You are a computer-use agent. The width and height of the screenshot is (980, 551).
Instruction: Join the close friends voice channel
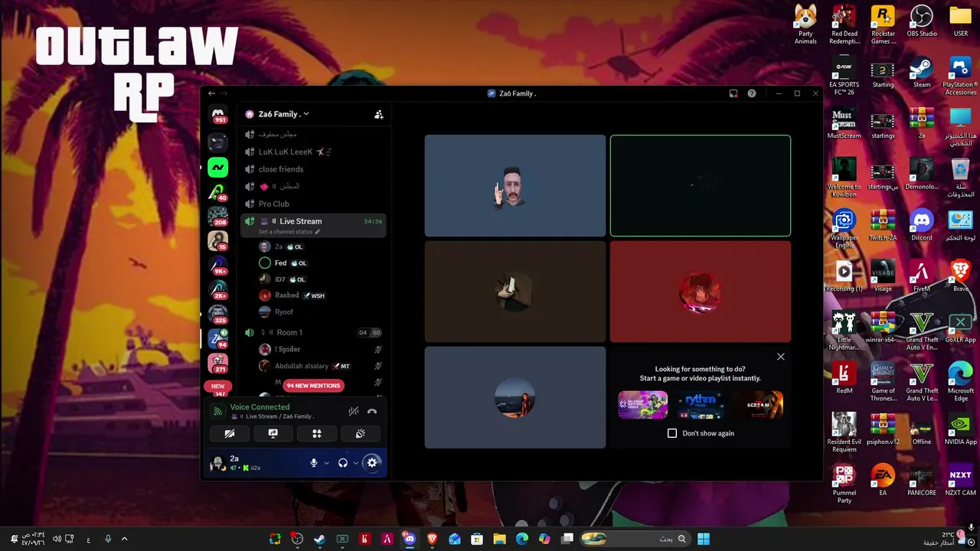314,169
